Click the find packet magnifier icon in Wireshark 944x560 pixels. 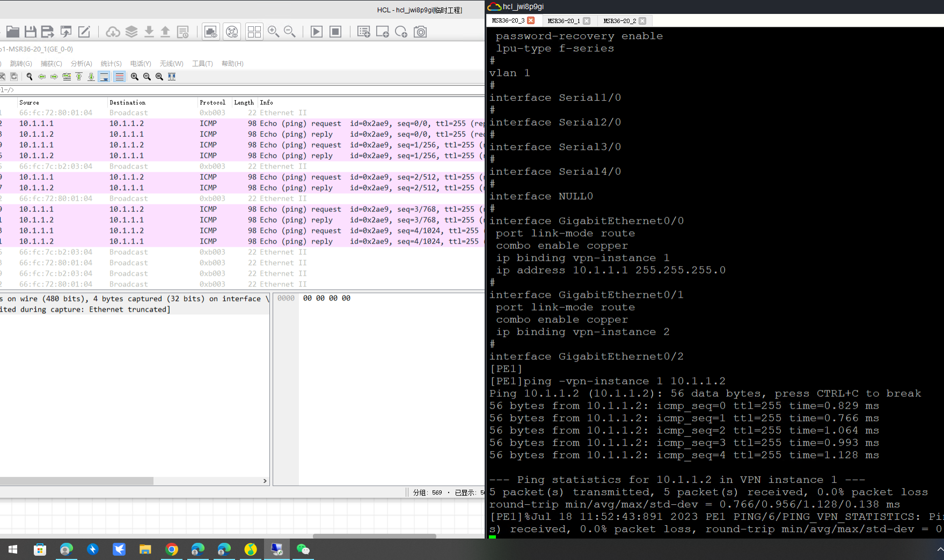tap(30, 77)
